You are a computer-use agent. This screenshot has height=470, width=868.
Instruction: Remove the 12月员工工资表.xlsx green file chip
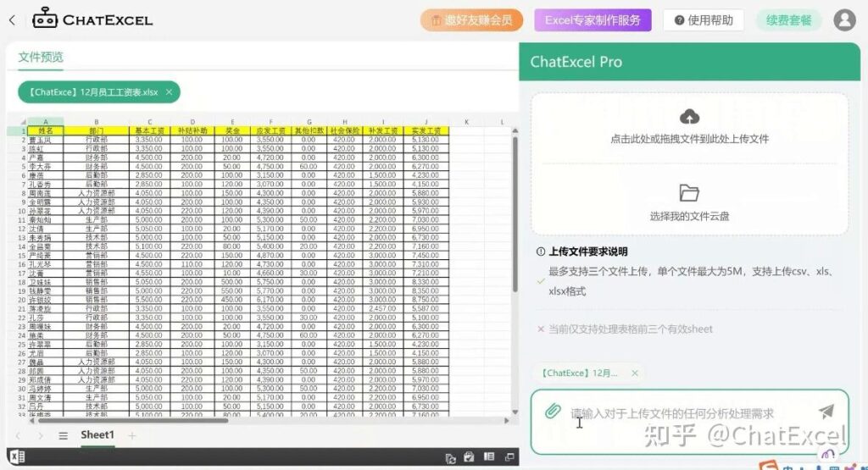pyautogui.click(x=169, y=92)
